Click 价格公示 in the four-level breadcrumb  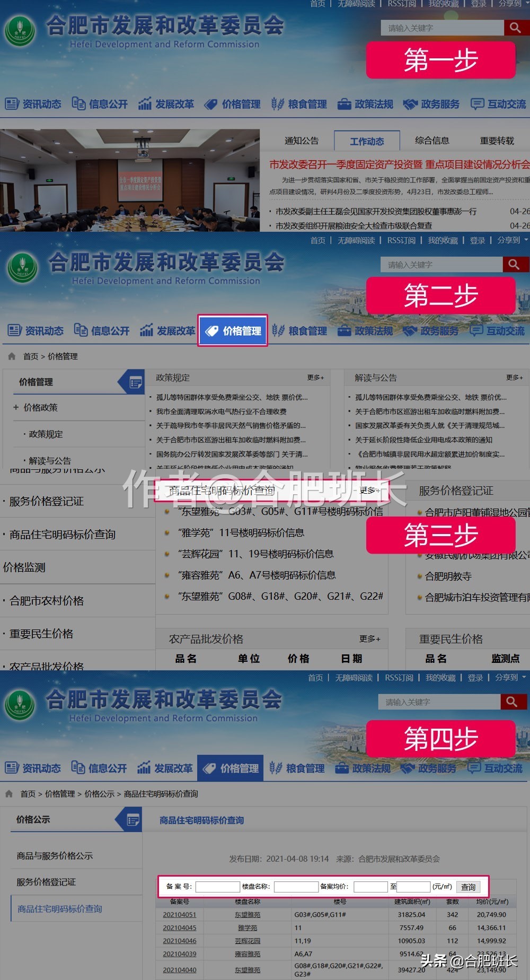(100, 794)
